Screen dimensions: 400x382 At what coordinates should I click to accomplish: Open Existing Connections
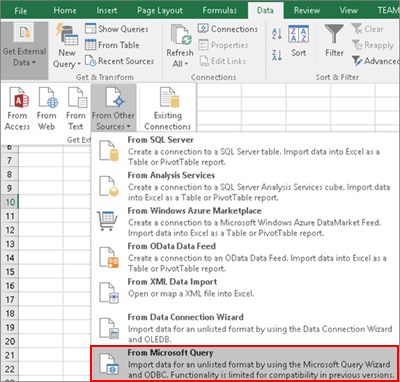coord(168,109)
